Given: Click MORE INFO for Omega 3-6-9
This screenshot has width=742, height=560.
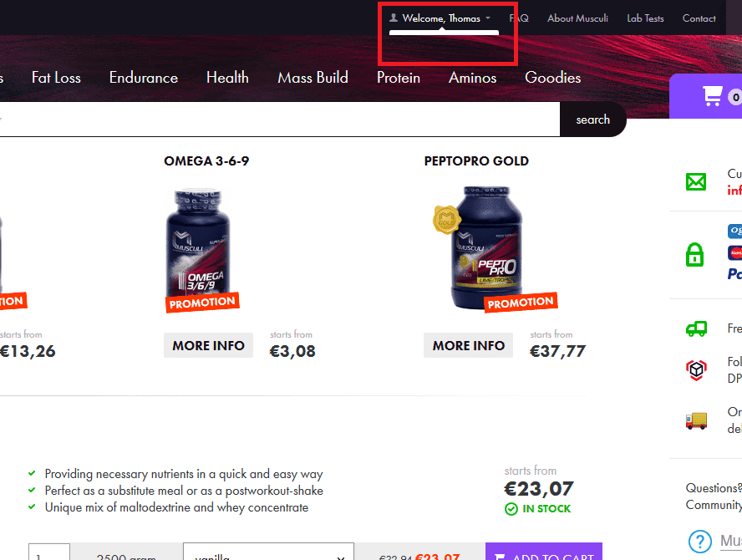Looking at the screenshot, I should (208, 345).
